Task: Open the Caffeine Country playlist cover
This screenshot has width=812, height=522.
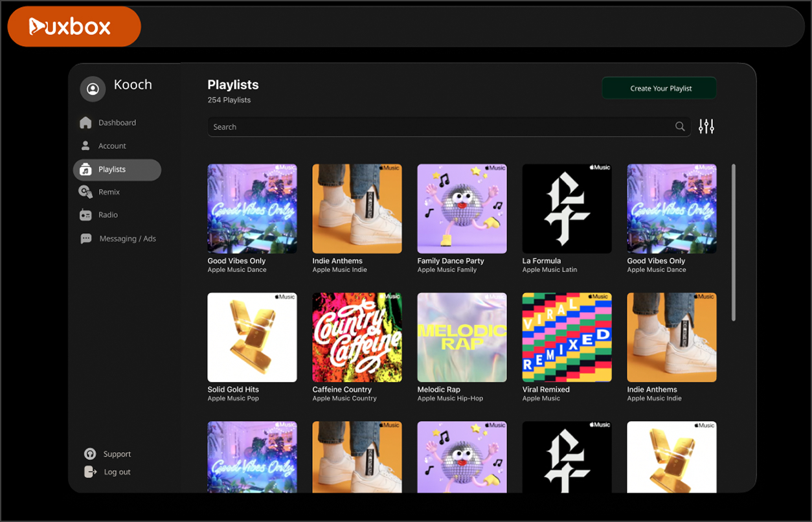Action: click(357, 337)
